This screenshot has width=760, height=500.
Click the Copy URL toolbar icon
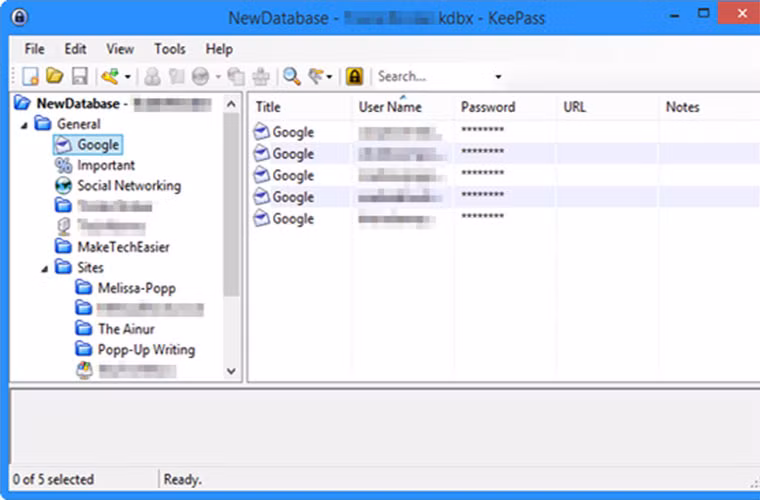click(237, 77)
